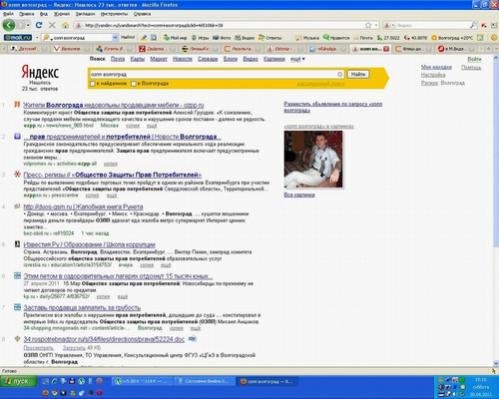This screenshot has height=399, width=499.
Task: Open the Правка menu
Action: [x=26, y=14]
